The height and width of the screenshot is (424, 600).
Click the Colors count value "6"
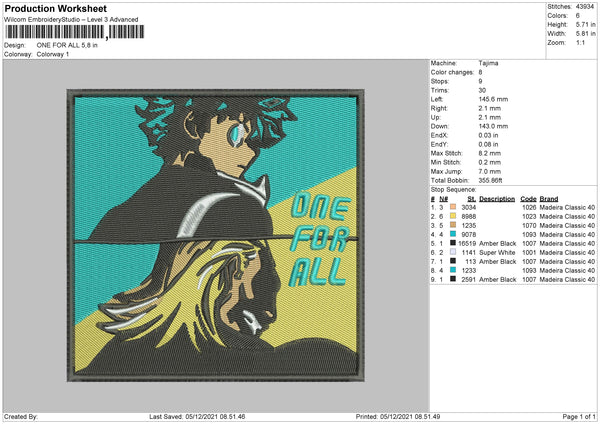pyautogui.click(x=577, y=16)
